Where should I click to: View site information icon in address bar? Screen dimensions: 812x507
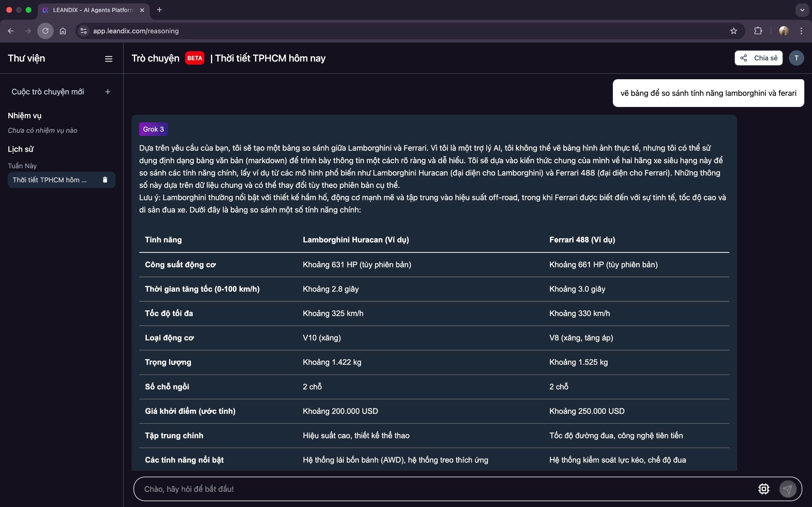click(83, 31)
